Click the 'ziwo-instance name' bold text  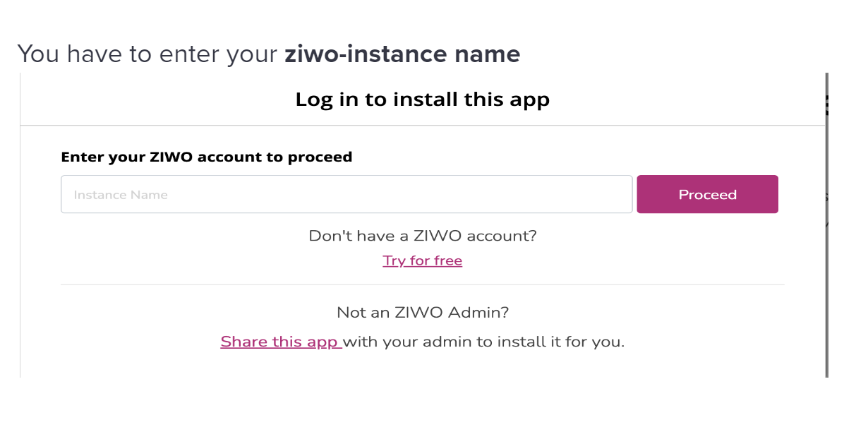click(x=402, y=54)
